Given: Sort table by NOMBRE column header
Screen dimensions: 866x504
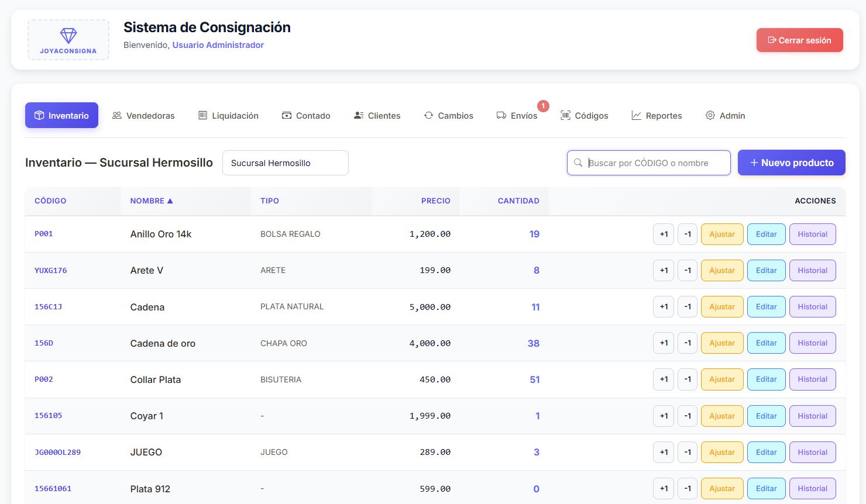Looking at the screenshot, I should coord(152,201).
